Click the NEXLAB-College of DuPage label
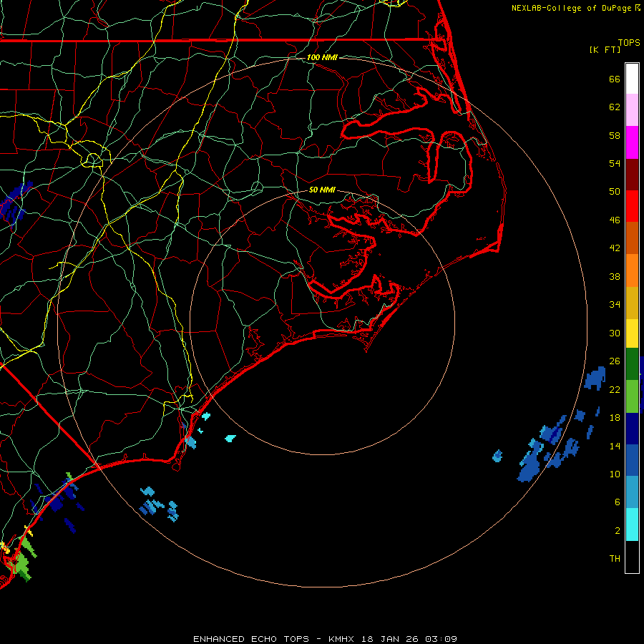Screen dimensions: 644x644 571,8
